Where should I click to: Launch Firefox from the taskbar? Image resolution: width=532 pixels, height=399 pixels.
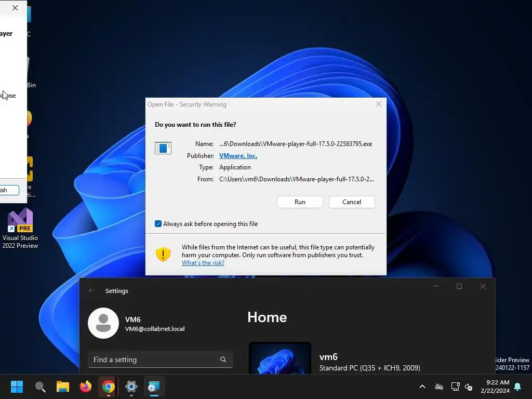tap(86, 387)
